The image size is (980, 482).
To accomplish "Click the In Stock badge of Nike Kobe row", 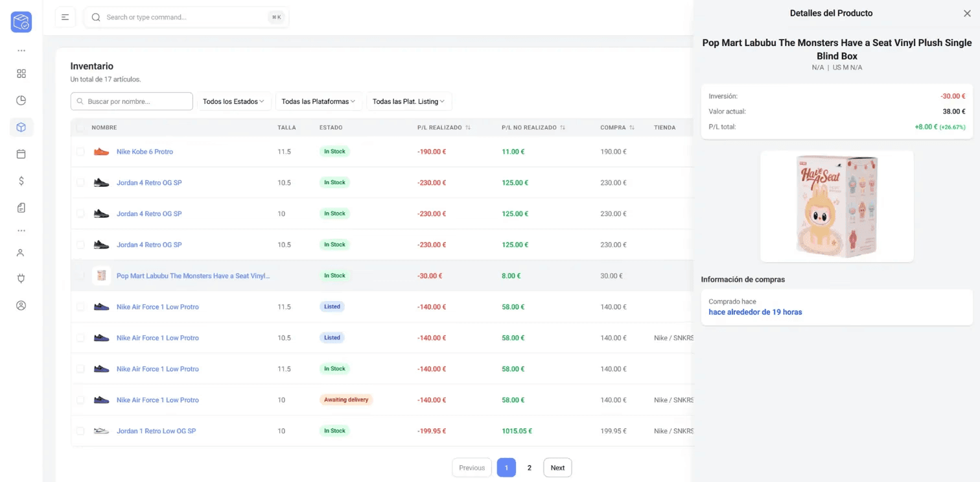I will [334, 151].
